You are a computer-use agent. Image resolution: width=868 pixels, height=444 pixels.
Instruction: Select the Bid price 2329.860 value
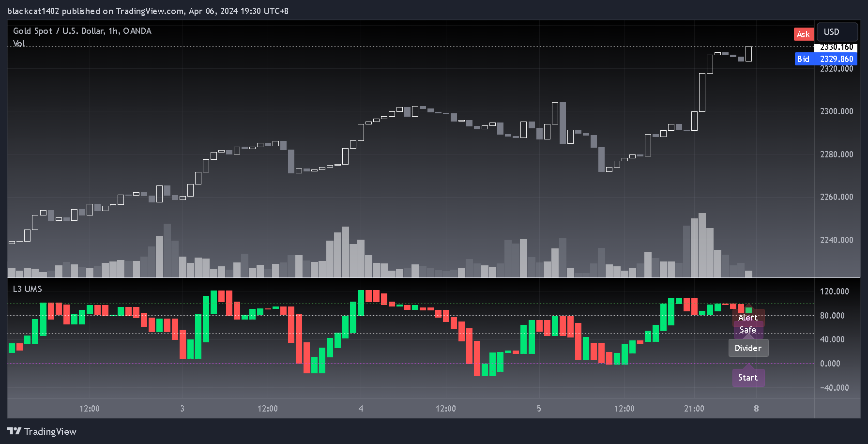(x=836, y=59)
